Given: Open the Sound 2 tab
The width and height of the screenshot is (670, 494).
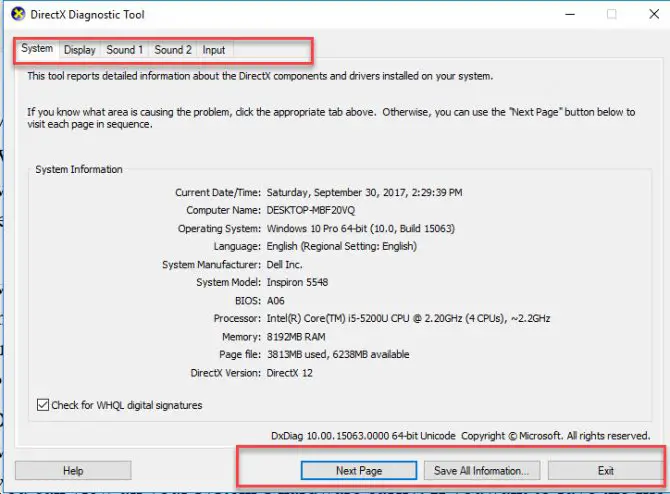Looking at the screenshot, I should pyautogui.click(x=173, y=50).
